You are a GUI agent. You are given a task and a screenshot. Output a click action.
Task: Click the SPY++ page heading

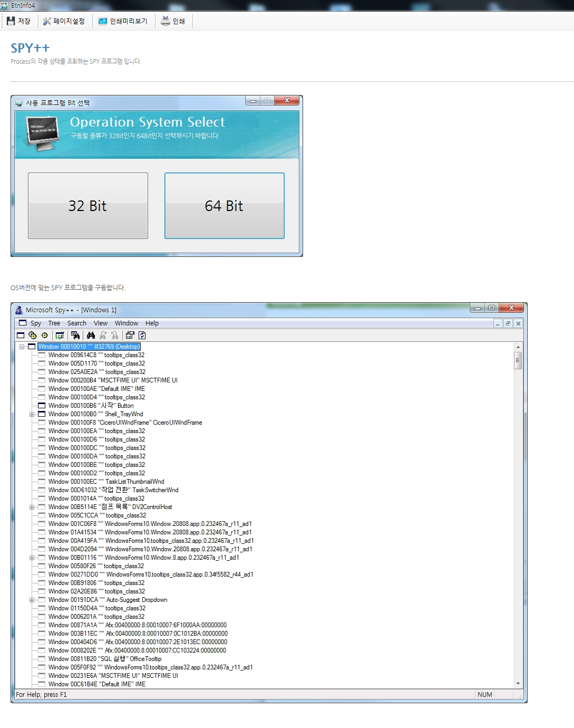pos(30,48)
